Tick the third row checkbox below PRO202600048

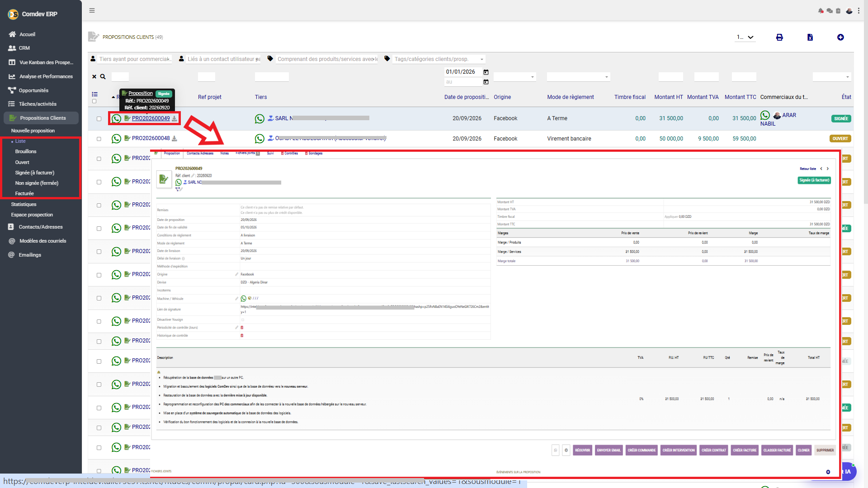(x=99, y=159)
